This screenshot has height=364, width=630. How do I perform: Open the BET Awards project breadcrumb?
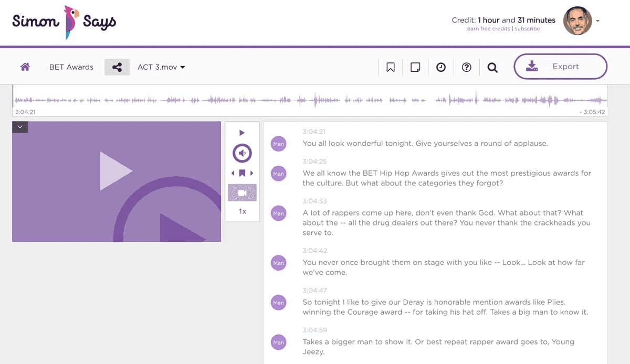(x=71, y=67)
